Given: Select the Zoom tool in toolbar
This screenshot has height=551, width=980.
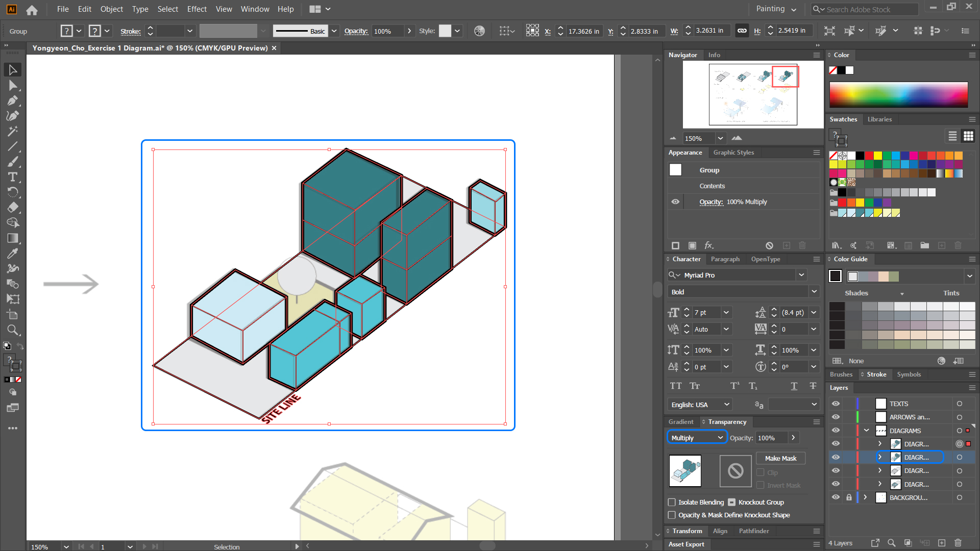Looking at the screenshot, I should [12, 330].
